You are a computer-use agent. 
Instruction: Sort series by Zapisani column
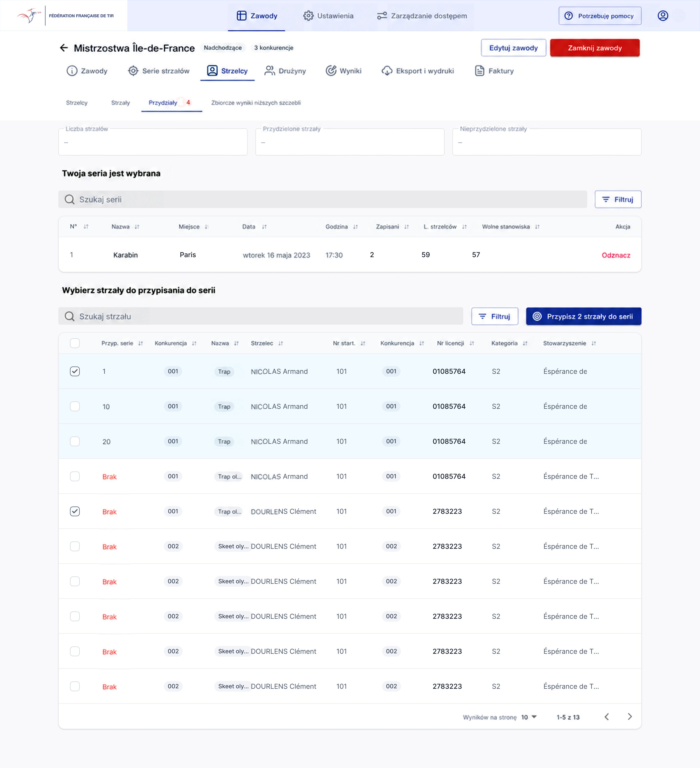click(x=407, y=227)
